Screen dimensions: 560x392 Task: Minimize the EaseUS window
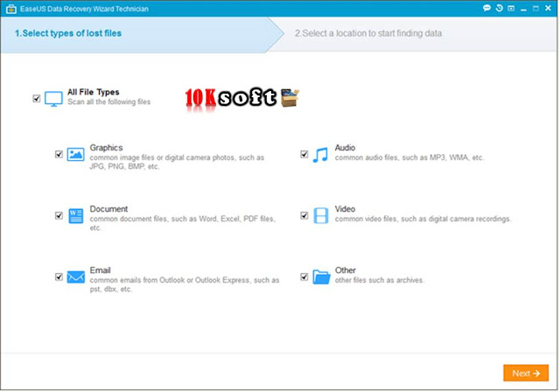pos(523,9)
